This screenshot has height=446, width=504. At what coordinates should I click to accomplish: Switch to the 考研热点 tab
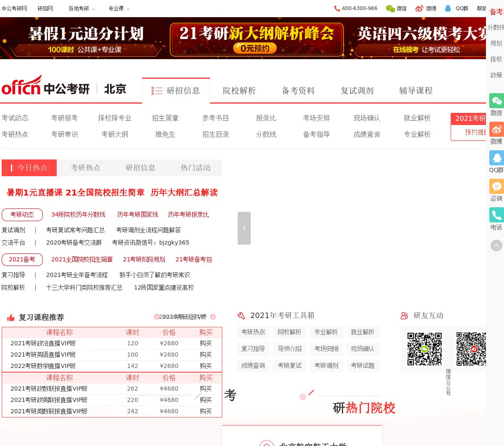[x=86, y=168]
